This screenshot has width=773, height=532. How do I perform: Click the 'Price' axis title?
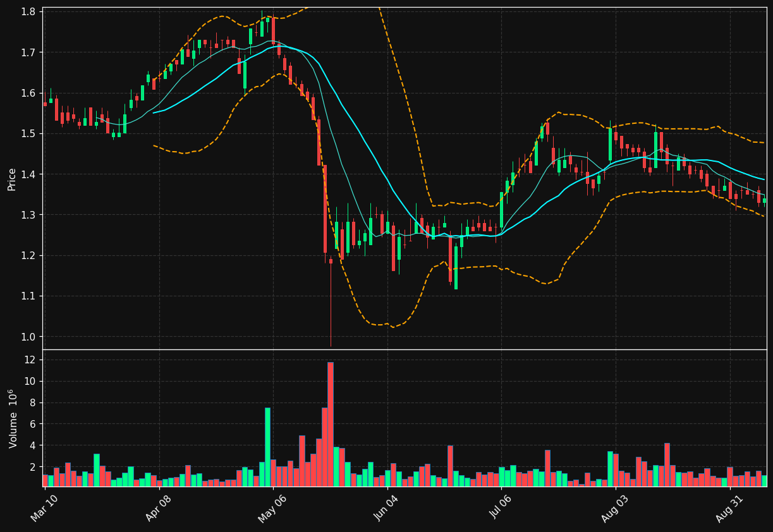tap(12, 179)
